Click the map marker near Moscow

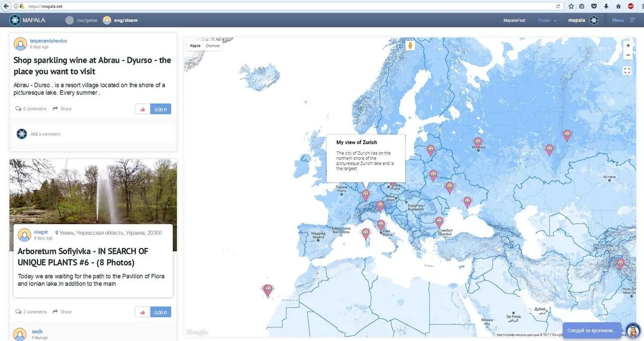(478, 143)
